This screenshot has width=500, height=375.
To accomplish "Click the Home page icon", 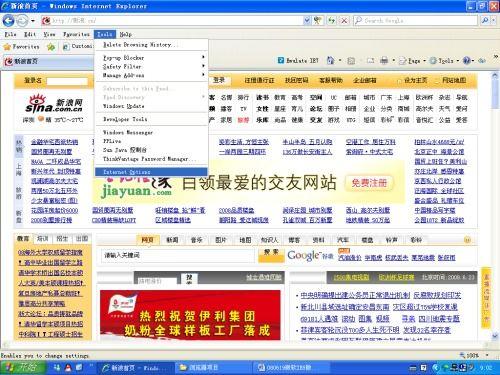I will click(330, 60).
